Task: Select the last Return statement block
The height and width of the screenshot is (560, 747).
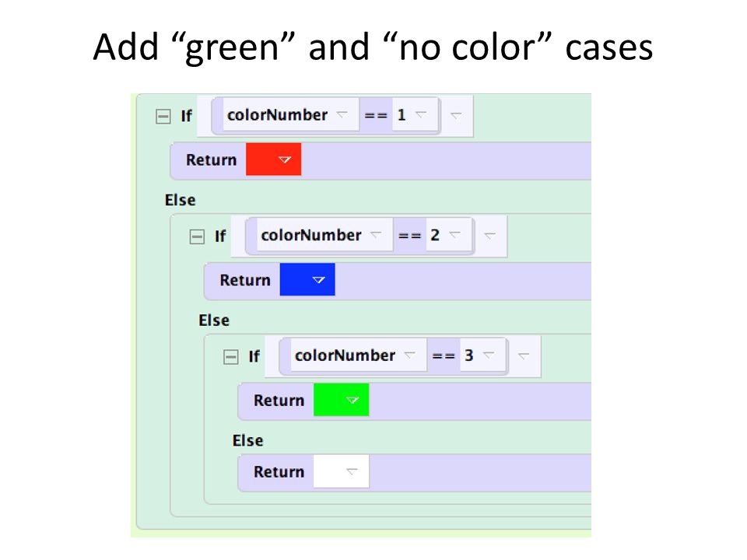Action: tap(415, 472)
